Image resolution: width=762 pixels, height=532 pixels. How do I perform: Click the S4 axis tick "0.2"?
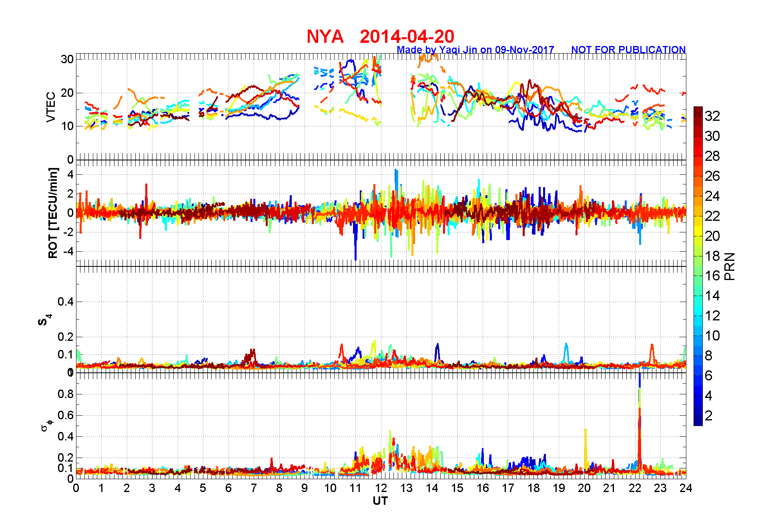tap(66, 337)
